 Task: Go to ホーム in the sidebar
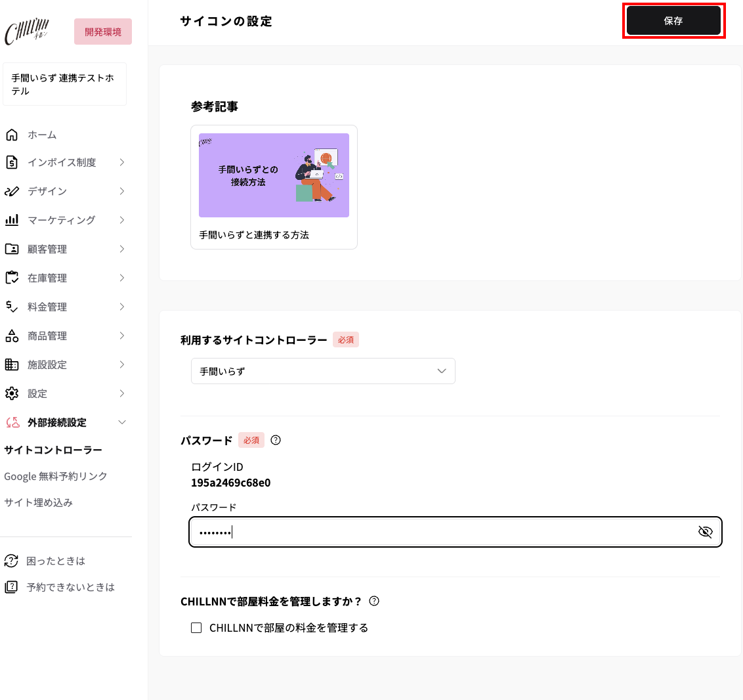tap(42, 135)
